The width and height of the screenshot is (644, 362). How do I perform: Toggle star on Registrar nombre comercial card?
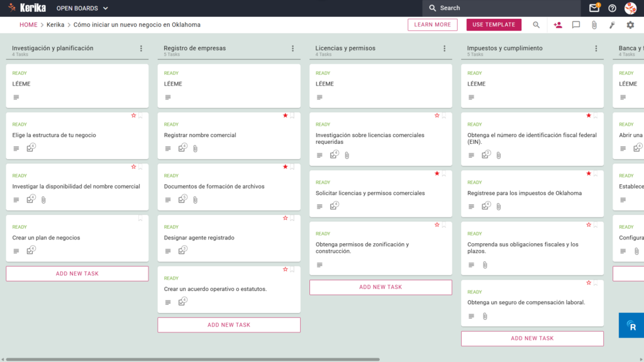tap(285, 116)
